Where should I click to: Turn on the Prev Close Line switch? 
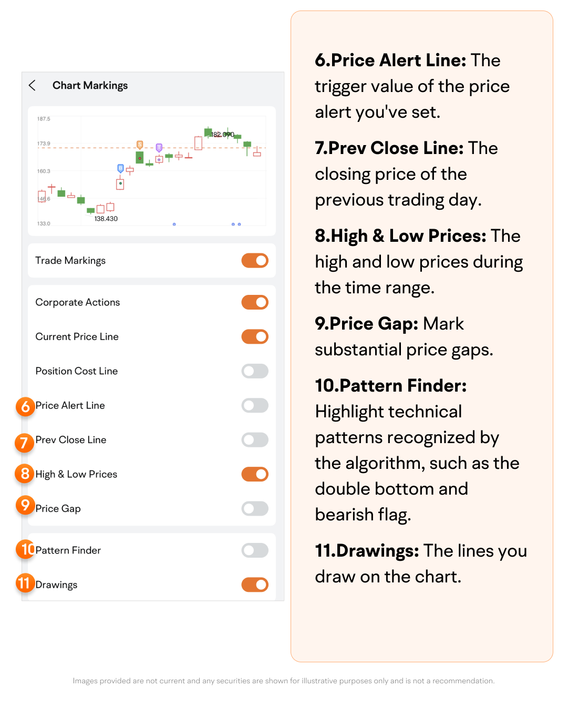255,440
